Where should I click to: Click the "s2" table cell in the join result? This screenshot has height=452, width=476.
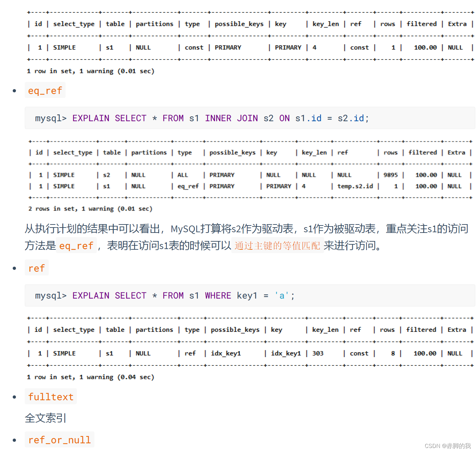106,175
